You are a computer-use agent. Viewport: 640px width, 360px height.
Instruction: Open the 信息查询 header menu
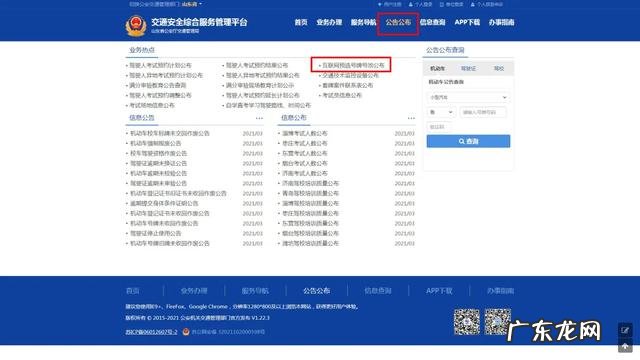tap(433, 22)
